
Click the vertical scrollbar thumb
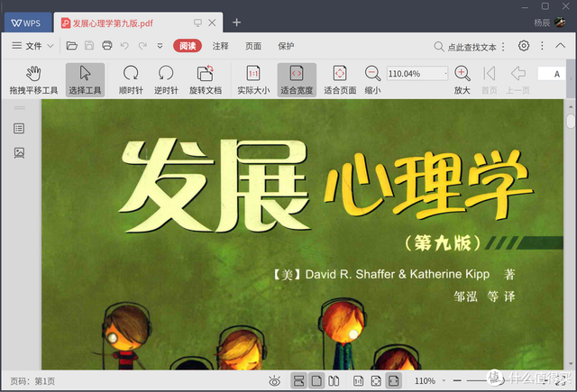(x=571, y=122)
